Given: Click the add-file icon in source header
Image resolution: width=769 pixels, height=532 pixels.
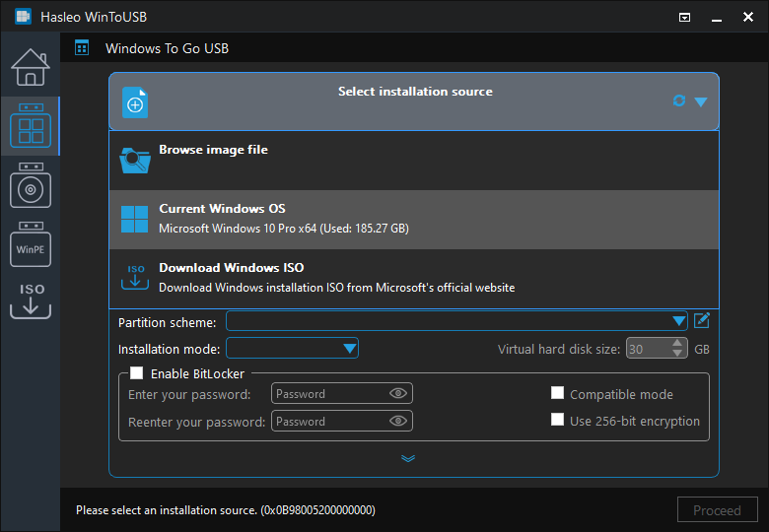Looking at the screenshot, I should [135, 102].
